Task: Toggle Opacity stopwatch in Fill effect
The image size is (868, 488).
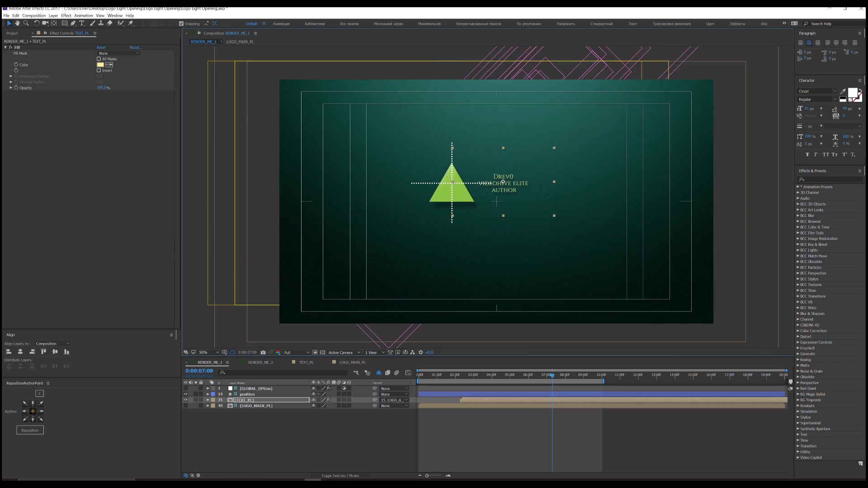Action: tap(16, 88)
